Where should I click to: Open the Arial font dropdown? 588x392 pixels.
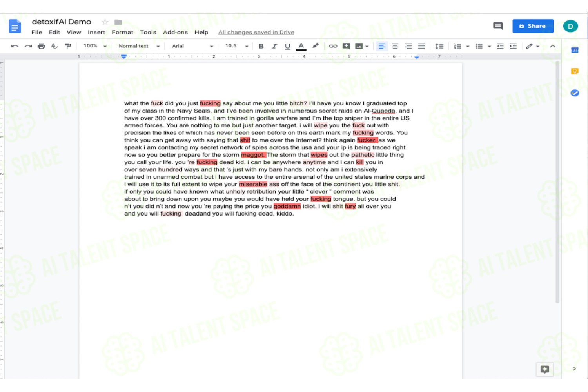(x=192, y=46)
